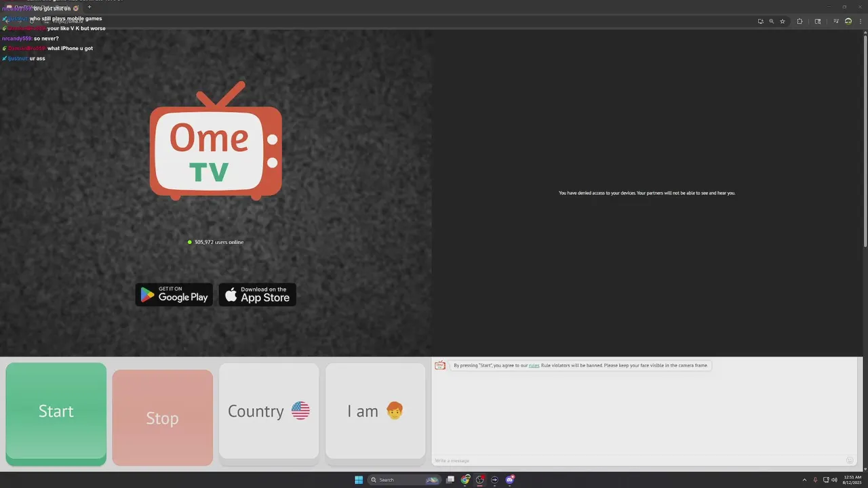Image resolution: width=868 pixels, height=488 pixels.
Task: Click the denied device access message
Action: pyautogui.click(x=647, y=193)
